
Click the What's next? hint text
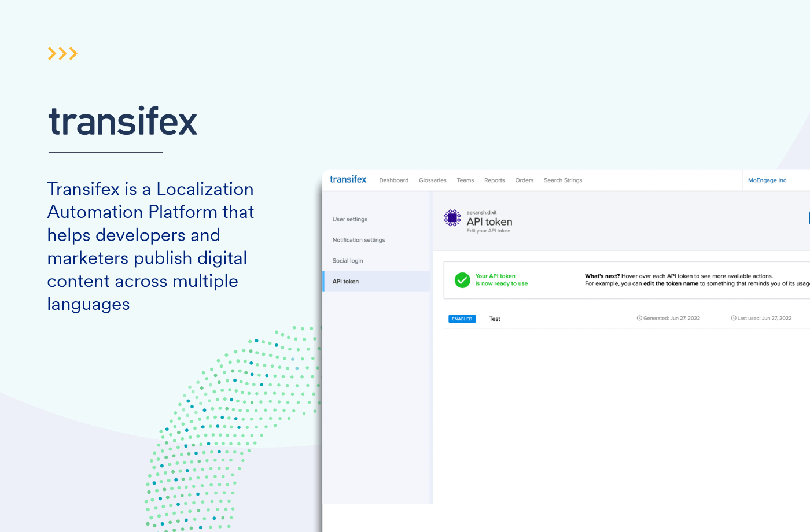tap(697, 280)
